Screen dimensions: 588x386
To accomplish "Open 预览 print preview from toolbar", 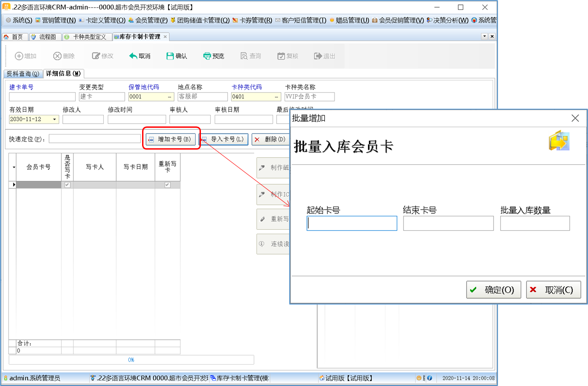I will click(207, 56).
